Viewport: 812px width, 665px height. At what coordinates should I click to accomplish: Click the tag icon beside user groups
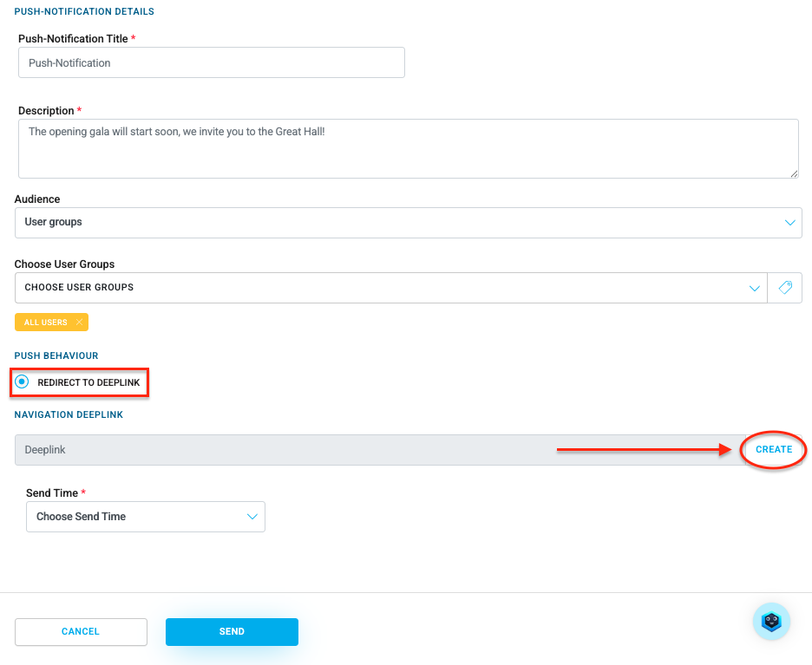coord(785,288)
